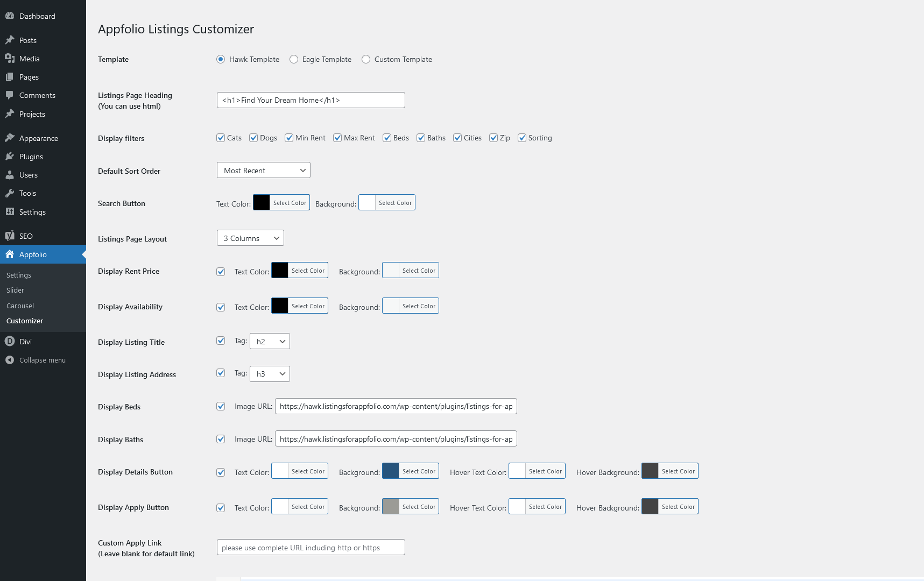Disable the Baths filter checkbox

coord(421,138)
